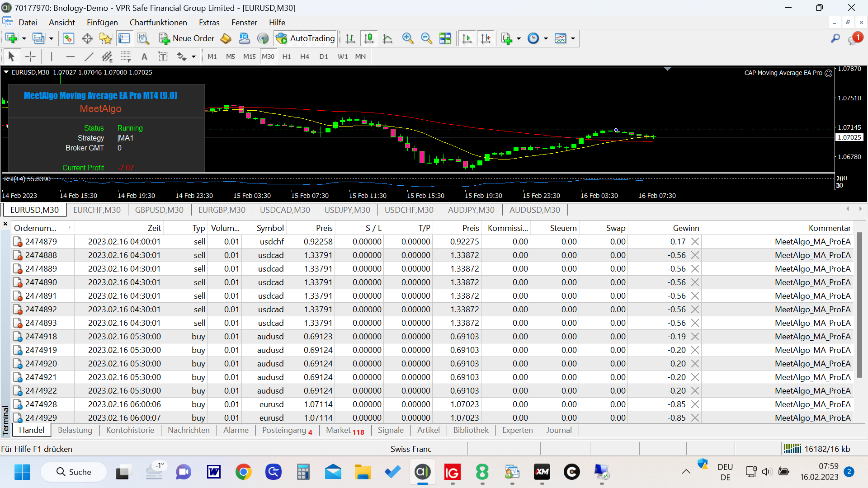868x488 pixels.
Task: Select the Crosshair cursor tool
Action: tap(30, 56)
